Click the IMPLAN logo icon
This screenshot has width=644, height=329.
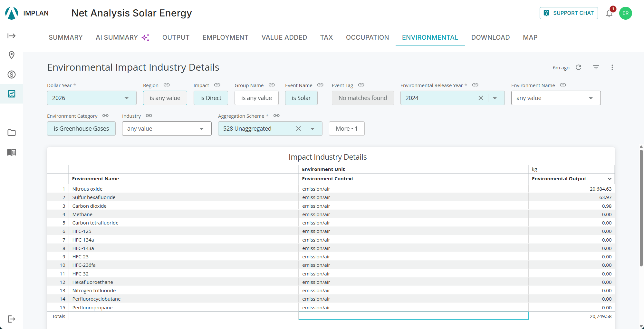(12, 13)
